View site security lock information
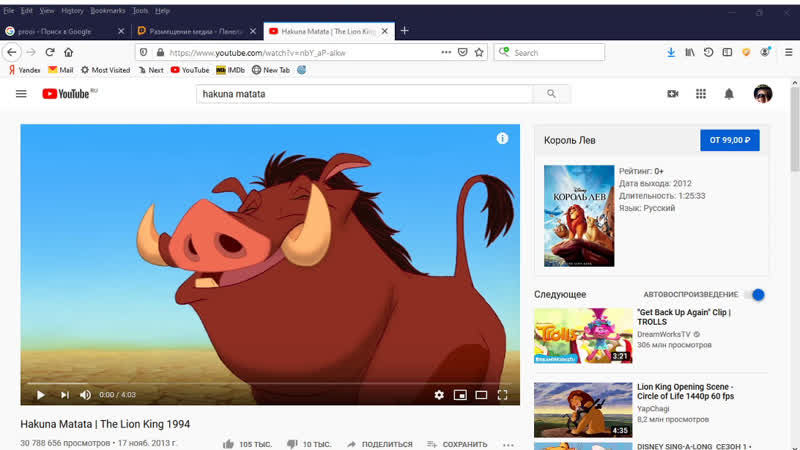The height and width of the screenshot is (450, 800). [x=160, y=53]
